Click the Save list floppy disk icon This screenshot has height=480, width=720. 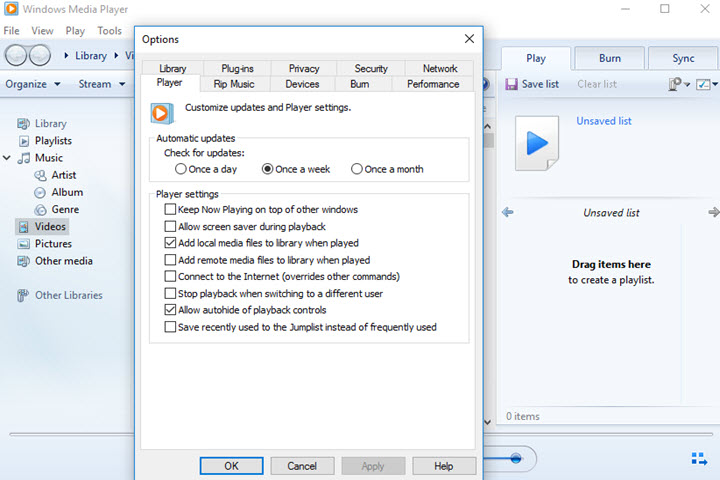coord(512,84)
